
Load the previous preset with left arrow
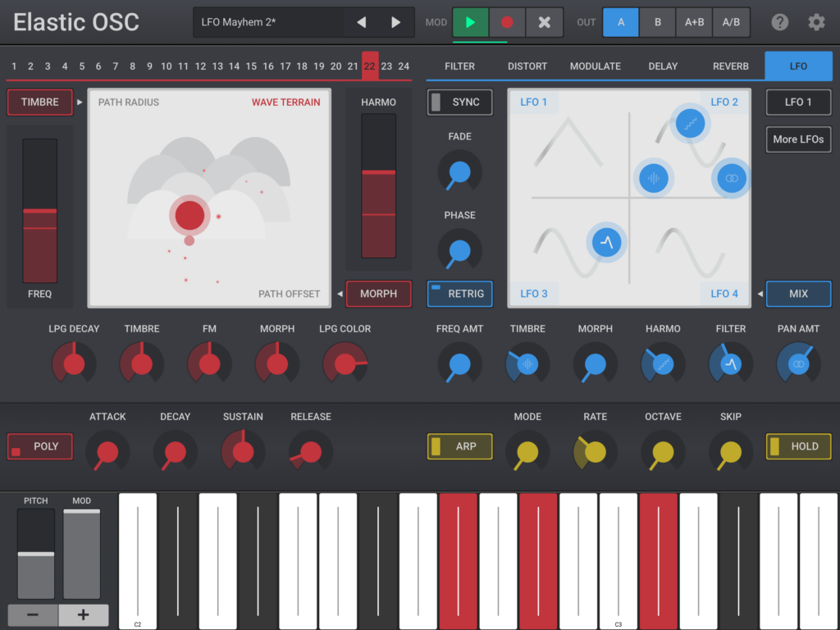(x=362, y=22)
